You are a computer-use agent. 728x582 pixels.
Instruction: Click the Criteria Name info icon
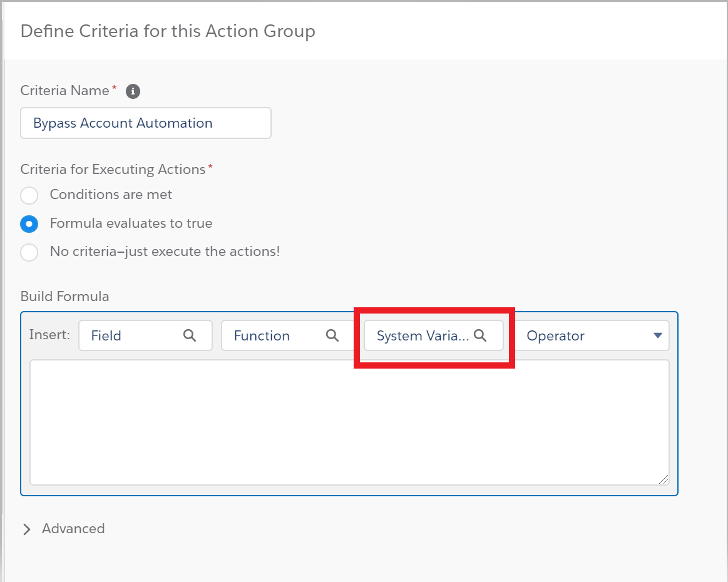point(133,91)
